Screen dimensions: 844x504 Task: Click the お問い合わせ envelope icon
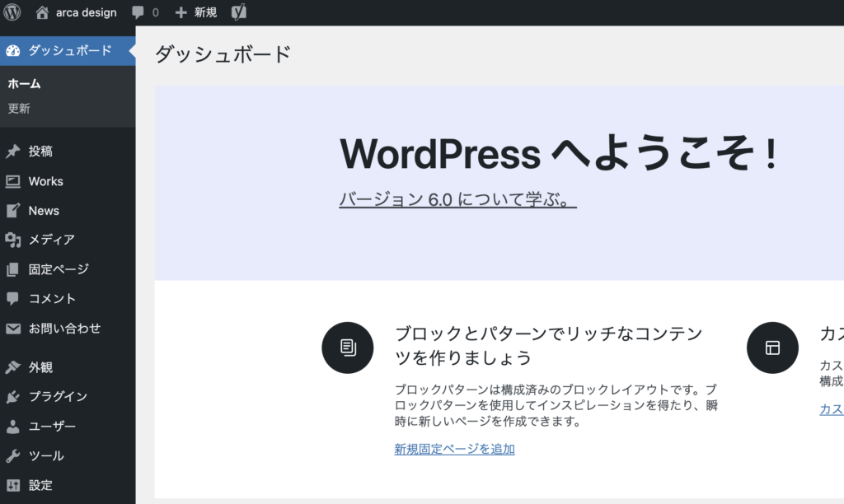13,329
